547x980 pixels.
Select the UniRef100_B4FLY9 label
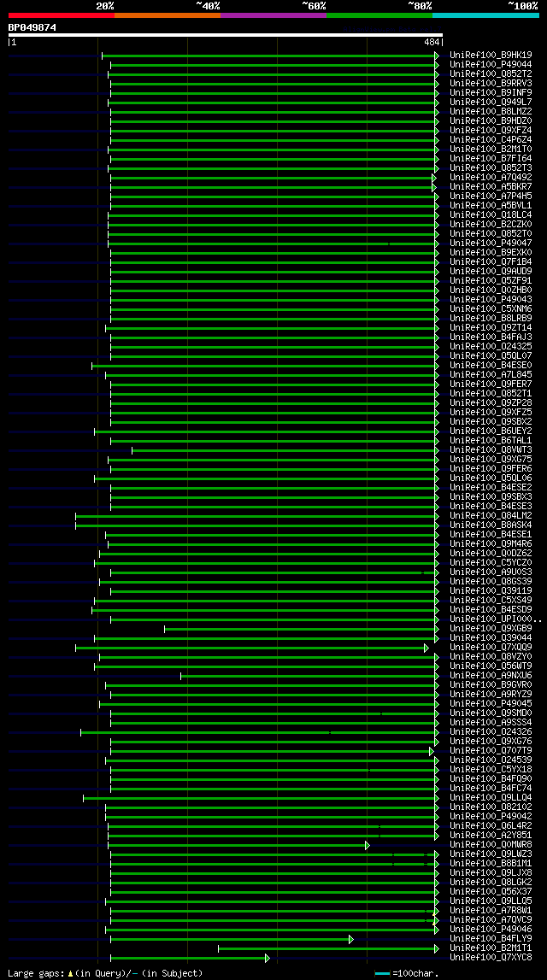[491, 939]
